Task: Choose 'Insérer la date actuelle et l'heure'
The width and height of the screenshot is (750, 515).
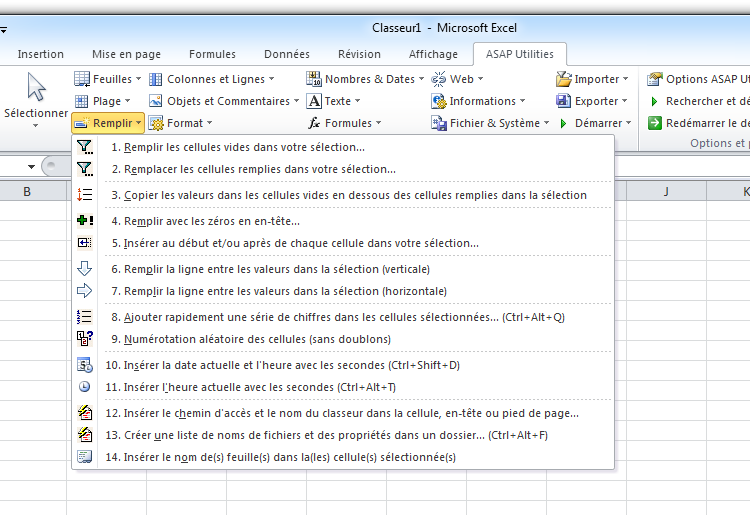Action: point(343,365)
